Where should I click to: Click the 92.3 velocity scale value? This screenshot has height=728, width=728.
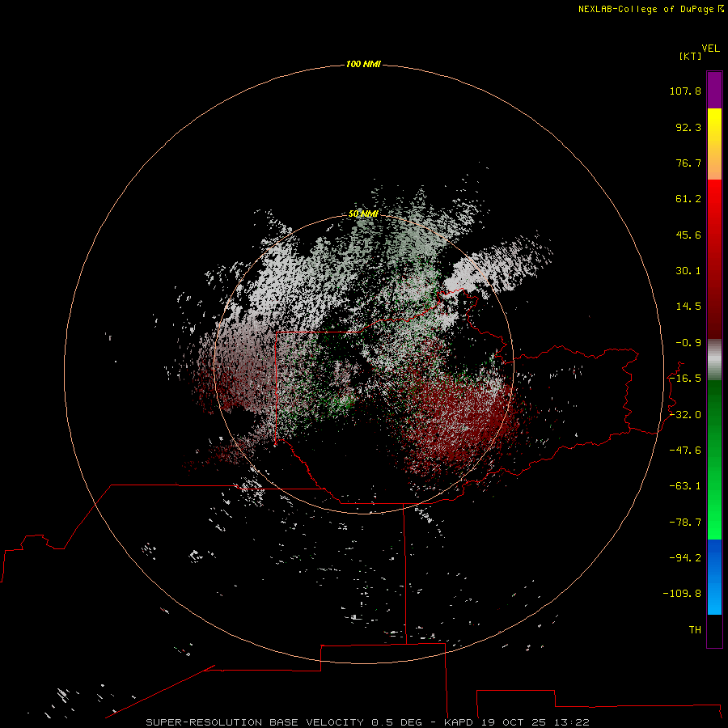[688, 127]
